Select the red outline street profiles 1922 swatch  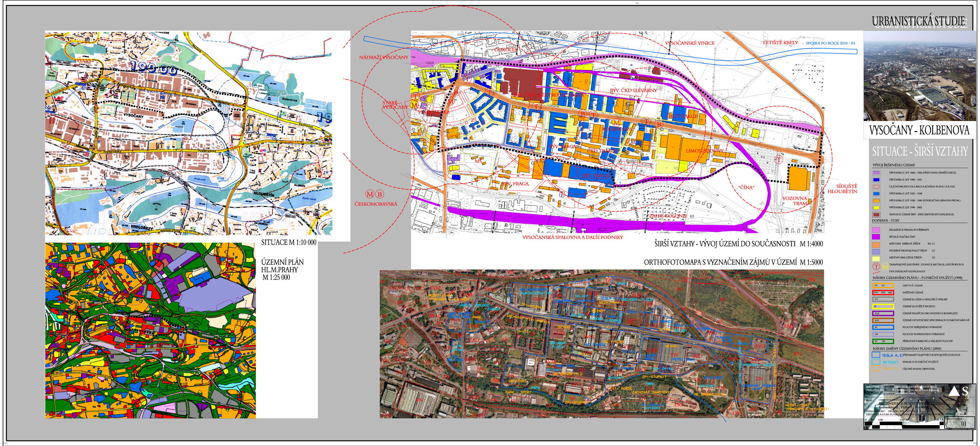(x=876, y=187)
